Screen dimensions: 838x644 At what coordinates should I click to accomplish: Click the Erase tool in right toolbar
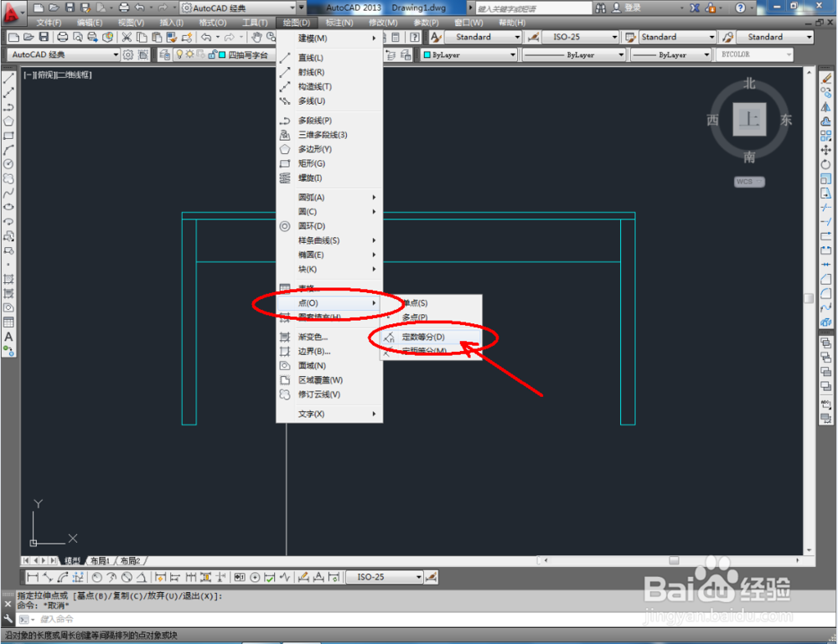point(826,79)
